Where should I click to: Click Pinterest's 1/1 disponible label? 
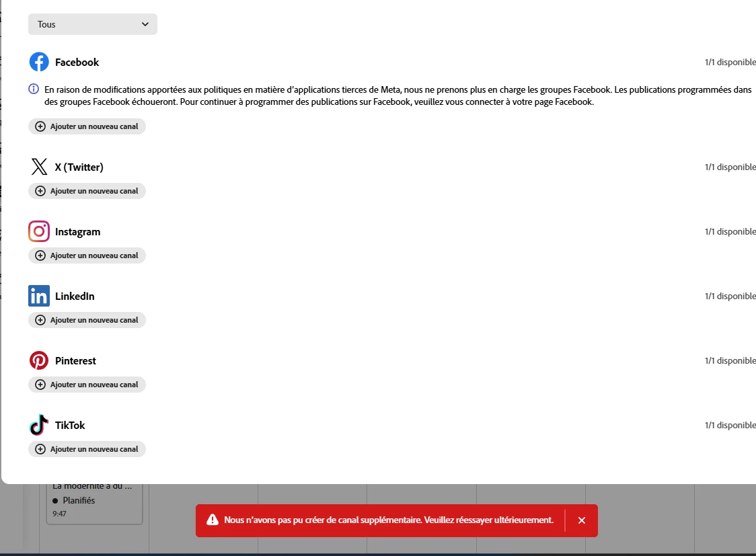click(x=730, y=361)
